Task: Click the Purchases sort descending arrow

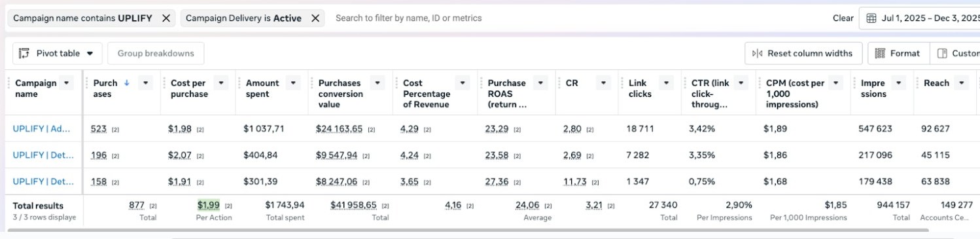Action: pos(127,83)
